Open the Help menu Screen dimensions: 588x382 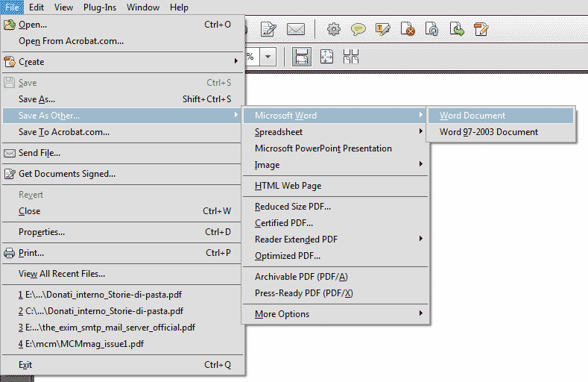click(x=179, y=7)
